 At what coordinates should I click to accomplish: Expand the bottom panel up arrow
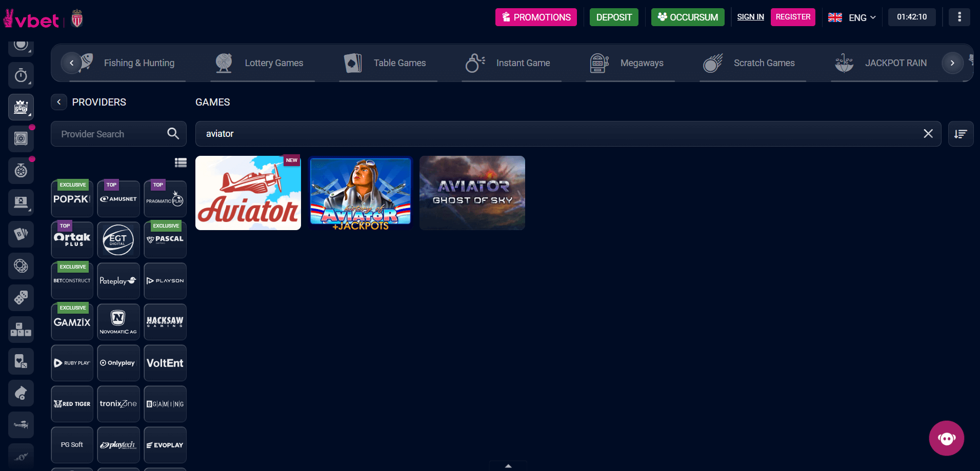point(508,466)
